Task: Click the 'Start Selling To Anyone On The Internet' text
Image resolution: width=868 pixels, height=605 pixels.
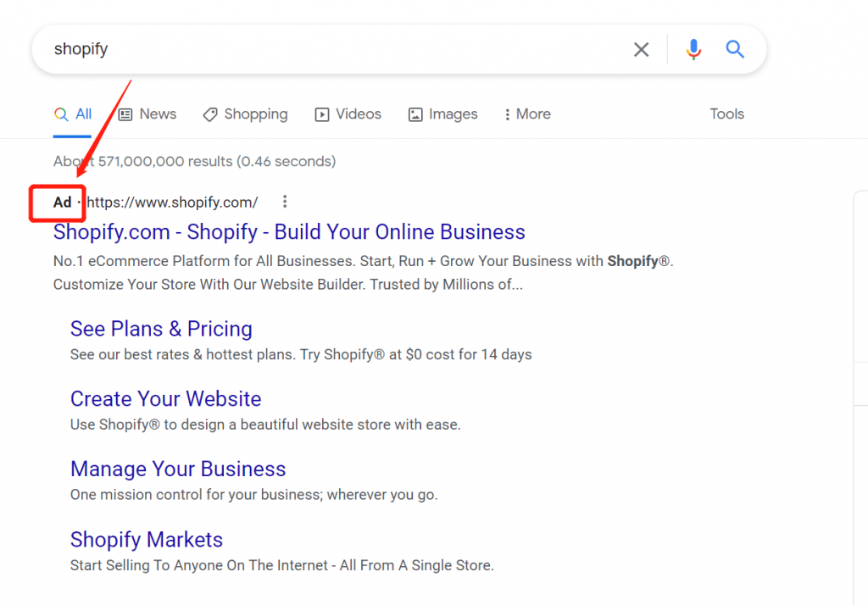Action: pyautogui.click(x=281, y=566)
